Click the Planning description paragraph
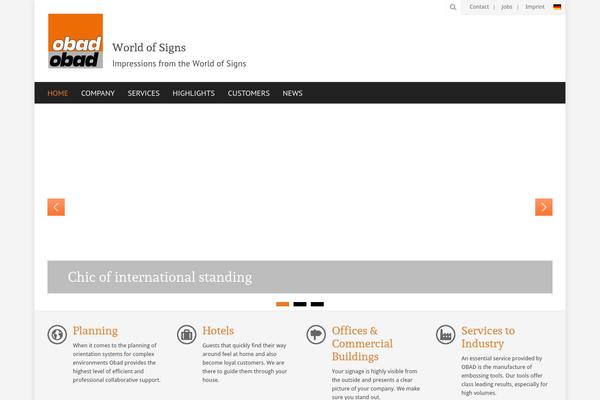 pyautogui.click(x=117, y=362)
